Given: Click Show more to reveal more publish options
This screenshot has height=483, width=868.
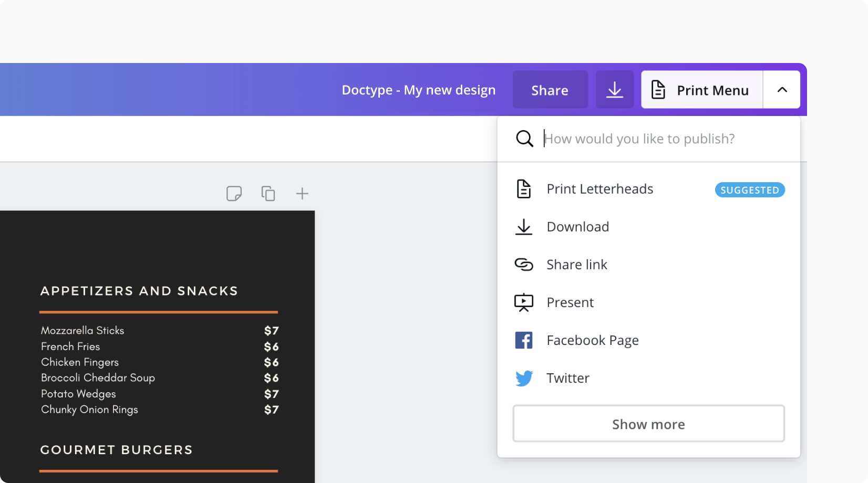Looking at the screenshot, I should click(648, 424).
